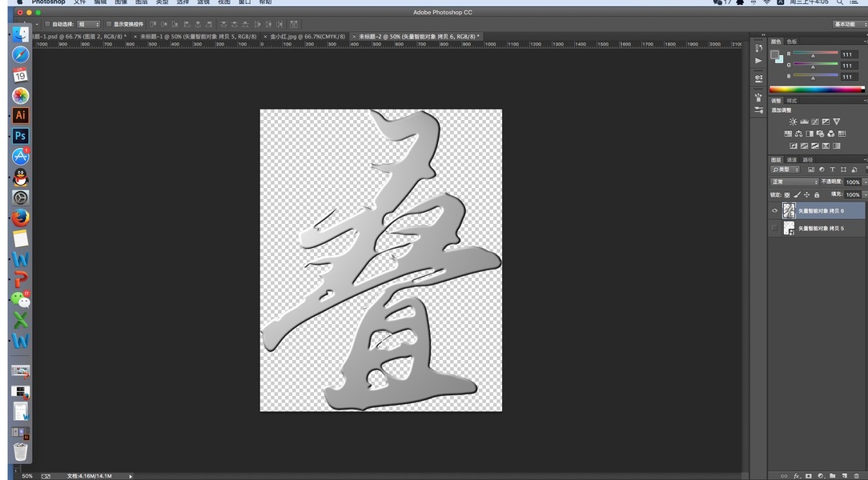This screenshot has width=868, height=480.
Task: Open the History panel icon
Action: tap(758, 49)
